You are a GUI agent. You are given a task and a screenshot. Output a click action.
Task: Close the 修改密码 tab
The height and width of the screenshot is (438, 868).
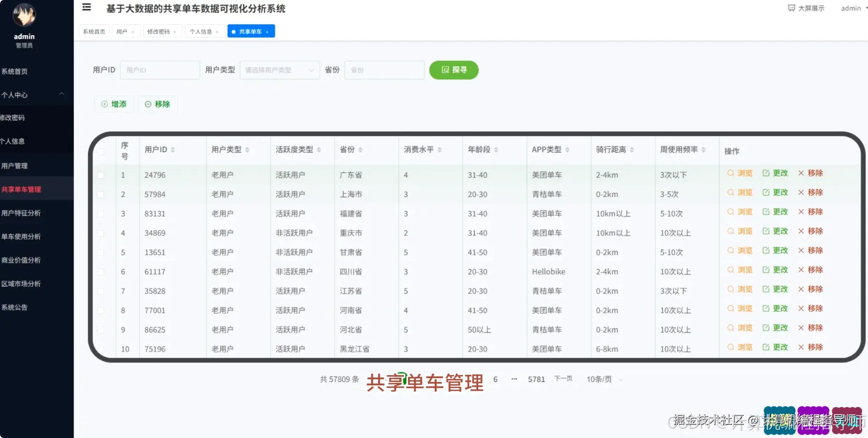tap(175, 32)
